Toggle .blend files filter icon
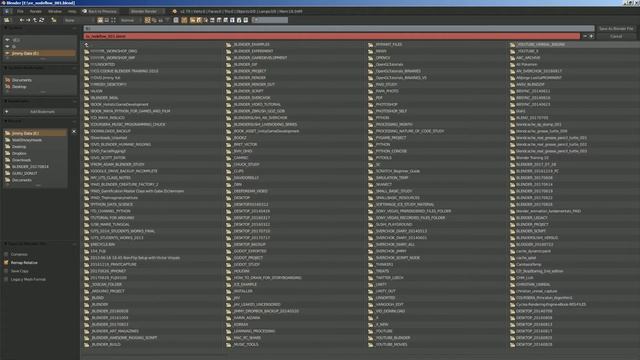The height and width of the screenshot is (360, 640). [x=199, y=20]
